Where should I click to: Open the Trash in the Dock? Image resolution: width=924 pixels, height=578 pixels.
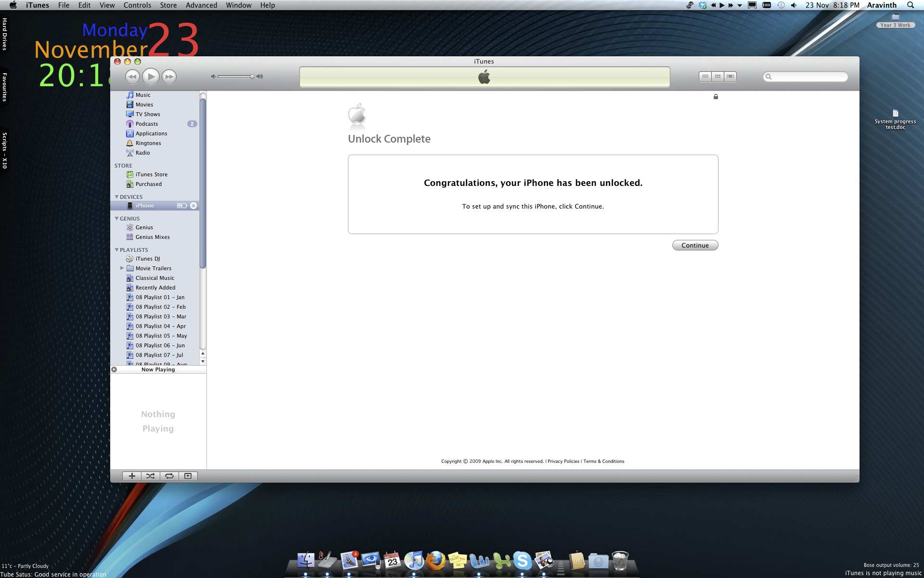620,560
